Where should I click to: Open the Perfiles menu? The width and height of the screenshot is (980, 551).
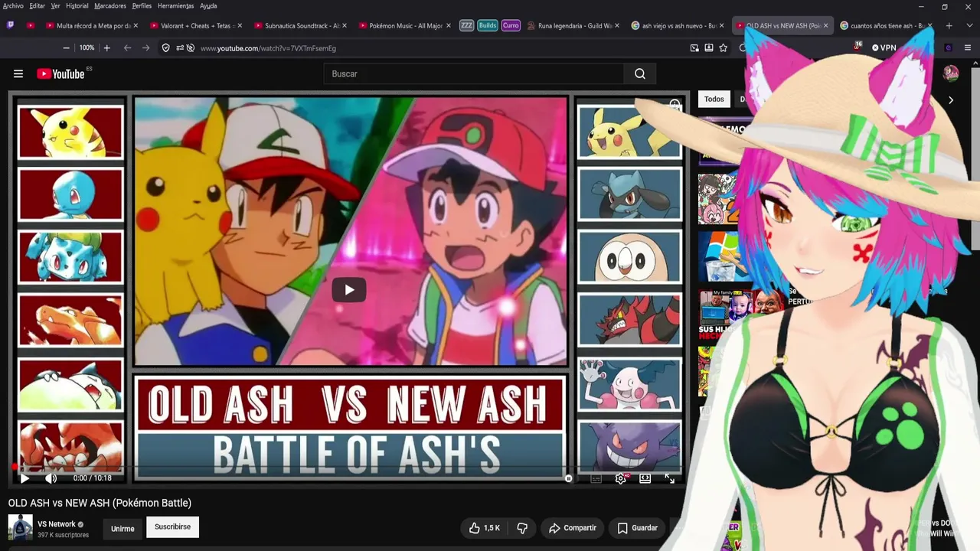(x=142, y=5)
